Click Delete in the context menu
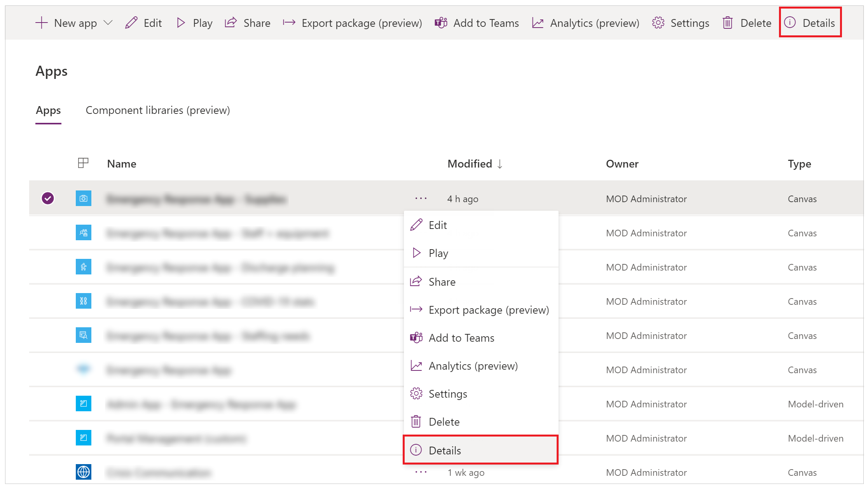This screenshot has height=489, width=868. tap(444, 422)
